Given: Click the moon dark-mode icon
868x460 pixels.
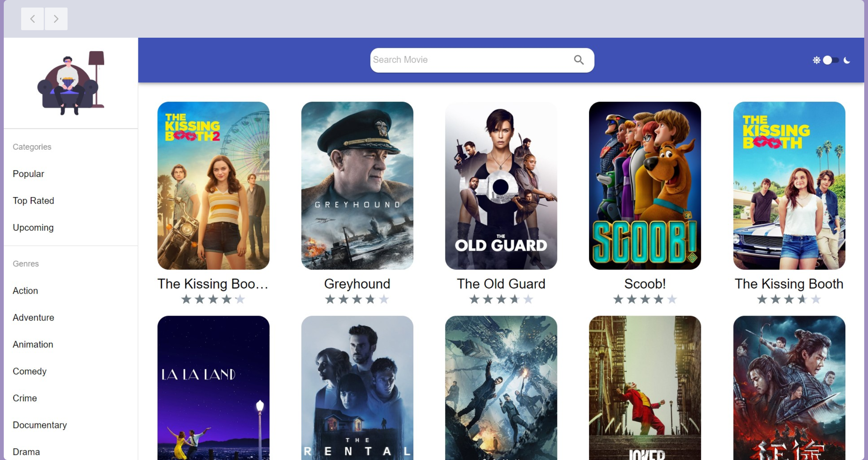Looking at the screenshot, I should (847, 60).
